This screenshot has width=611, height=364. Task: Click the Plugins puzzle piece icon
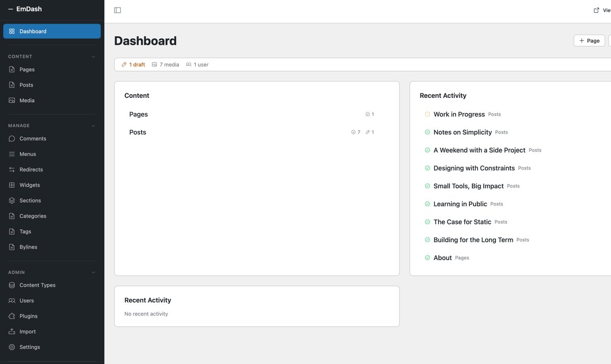click(x=12, y=316)
